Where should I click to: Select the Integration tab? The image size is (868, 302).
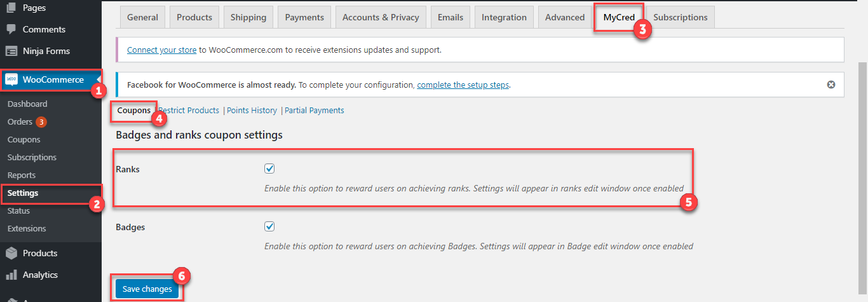pyautogui.click(x=504, y=17)
